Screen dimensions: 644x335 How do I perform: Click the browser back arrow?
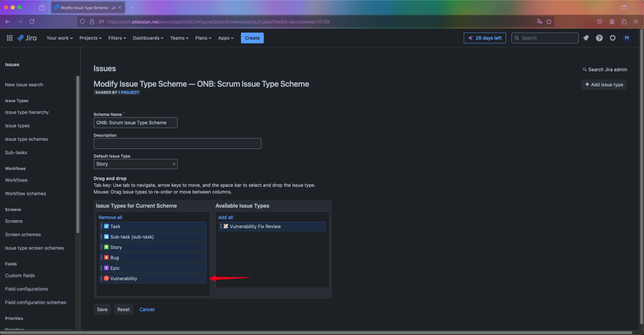pos(8,21)
